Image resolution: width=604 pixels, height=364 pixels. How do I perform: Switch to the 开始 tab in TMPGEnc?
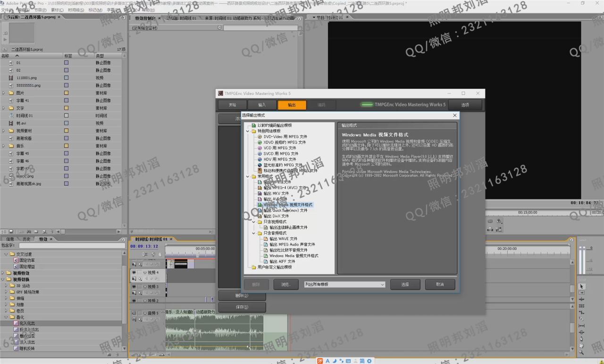232,105
